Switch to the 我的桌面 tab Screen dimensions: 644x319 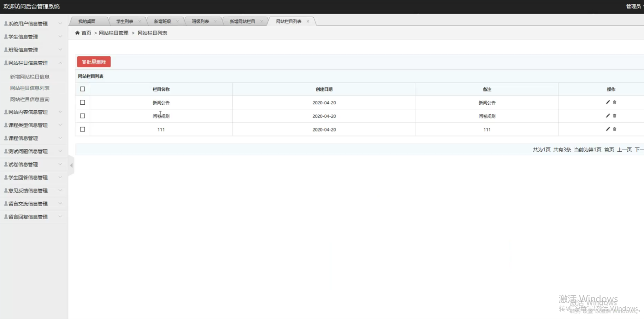87,21
